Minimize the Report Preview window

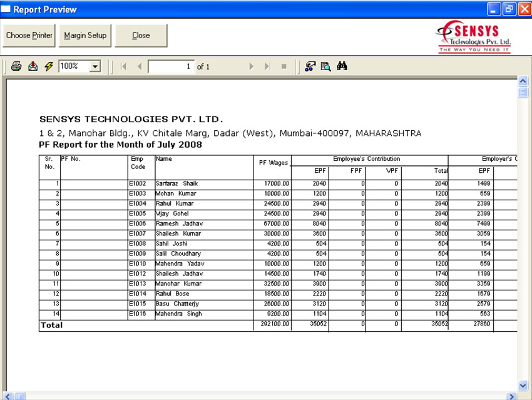click(x=494, y=9)
